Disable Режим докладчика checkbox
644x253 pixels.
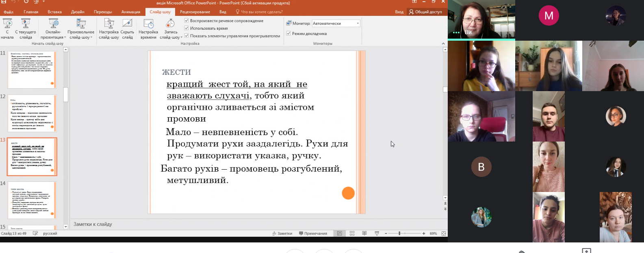pyautogui.click(x=288, y=33)
